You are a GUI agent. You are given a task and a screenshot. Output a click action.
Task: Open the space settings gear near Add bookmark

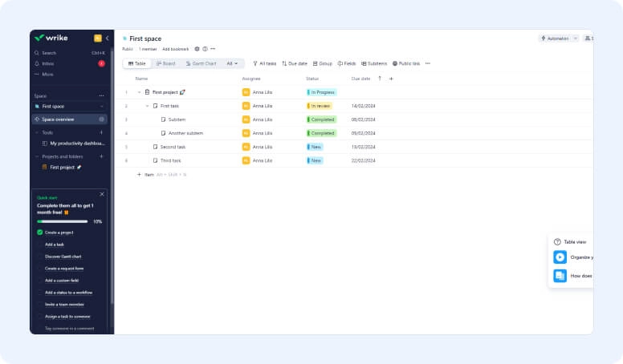coord(197,49)
